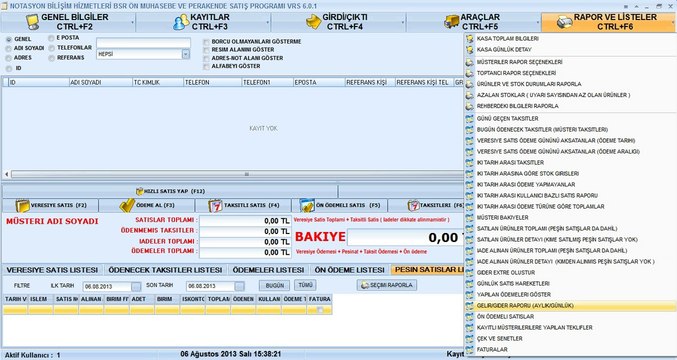Click icon next to KAYITLI MÜSTERILERILERE YAPILAN TEKLIFLER

[470, 328]
